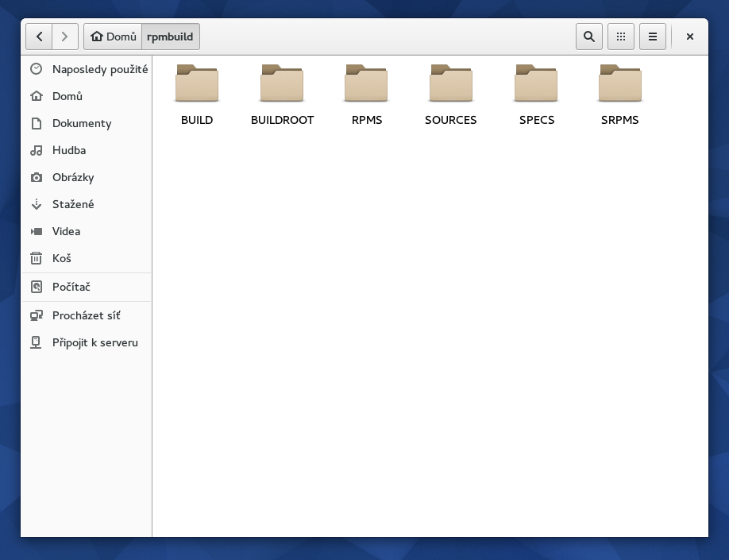Screen dimensions: 729x560
Task: Open the search magnifier button
Action: (588, 37)
